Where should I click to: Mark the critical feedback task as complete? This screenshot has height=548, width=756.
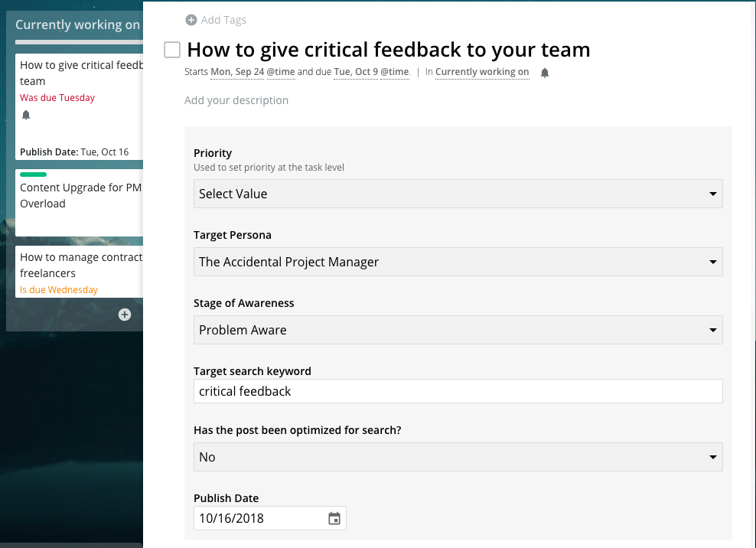pyautogui.click(x=172, y=50)
